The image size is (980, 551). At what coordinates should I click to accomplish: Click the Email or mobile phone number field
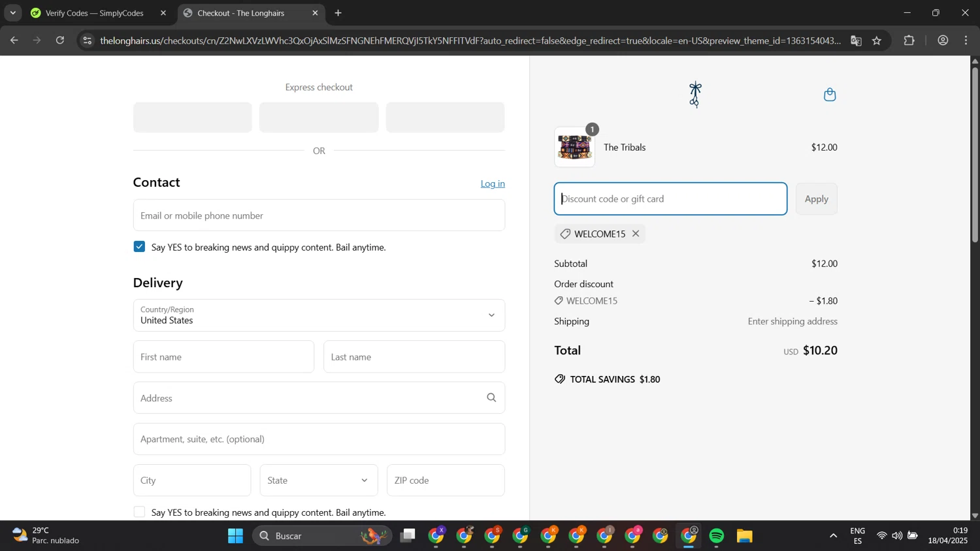(319, 215)
